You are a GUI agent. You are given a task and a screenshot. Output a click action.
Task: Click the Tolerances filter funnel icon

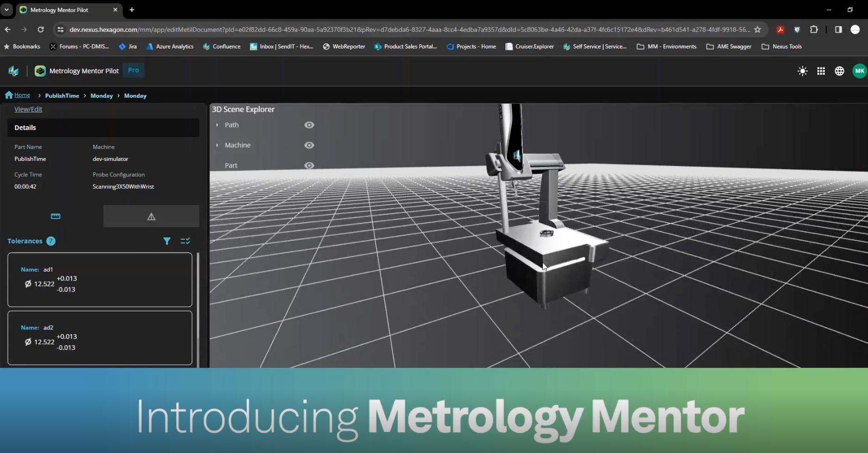(x=167, y=241)
